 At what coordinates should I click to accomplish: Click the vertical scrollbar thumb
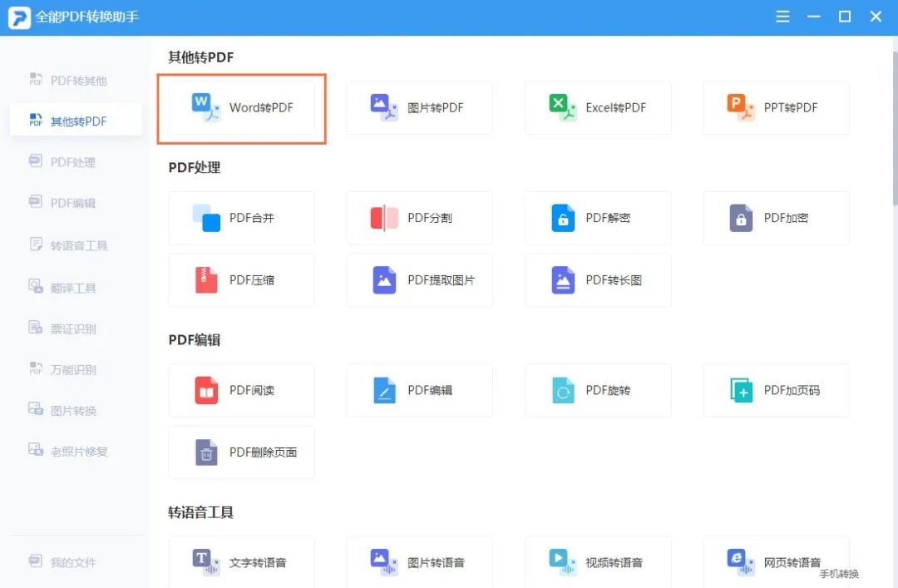tap(896, 128)
